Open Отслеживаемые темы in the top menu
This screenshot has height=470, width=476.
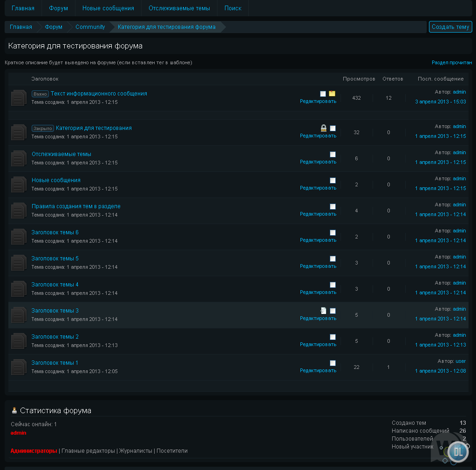coord(179,8)
